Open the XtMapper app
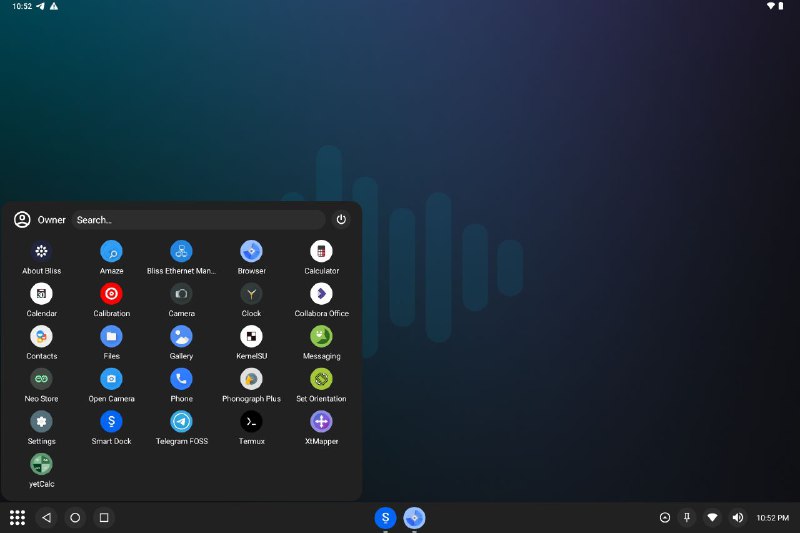The width and height of the screenshot is (800, 533). point(321,421)
